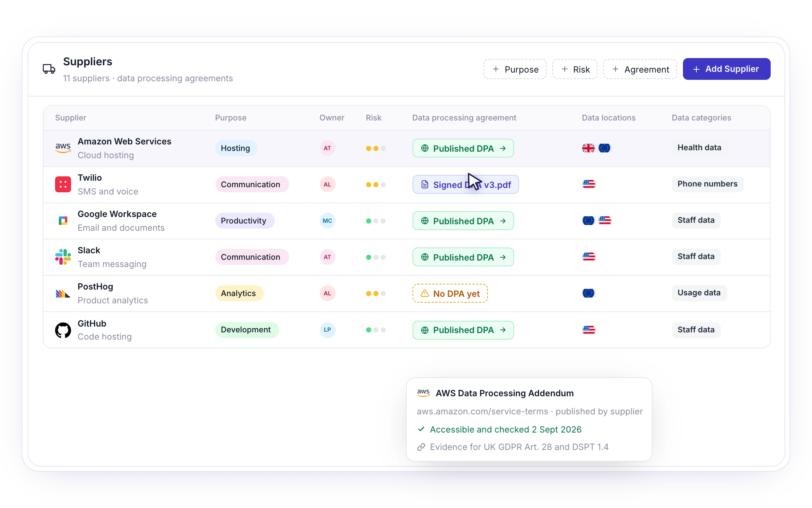Click the Slack logo icon

coord(63,257)
